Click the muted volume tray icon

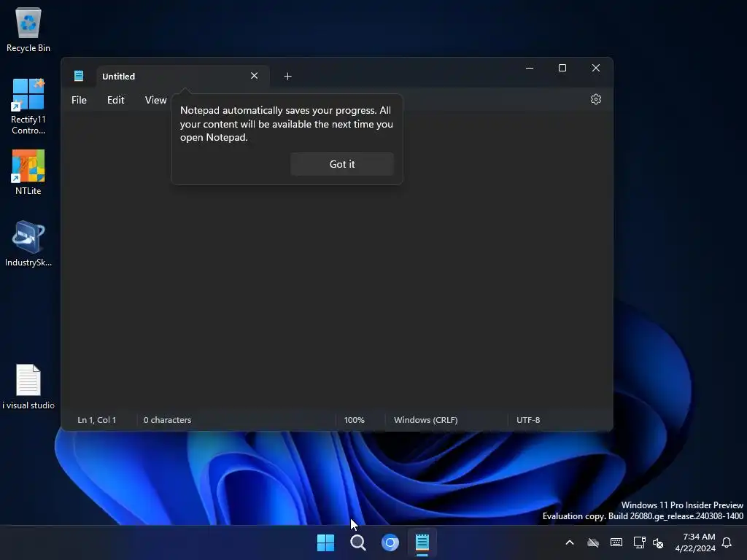click(x=658, y=542)
